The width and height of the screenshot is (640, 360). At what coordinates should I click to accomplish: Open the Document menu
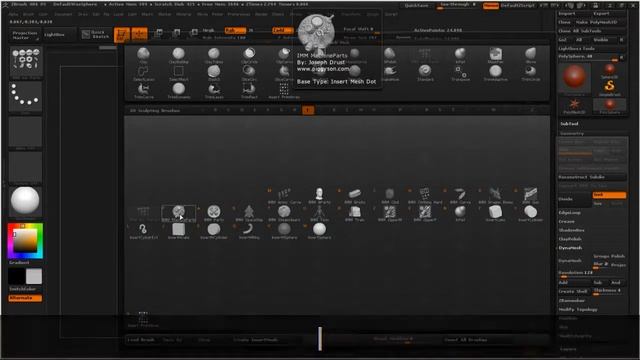click(63, 14)
